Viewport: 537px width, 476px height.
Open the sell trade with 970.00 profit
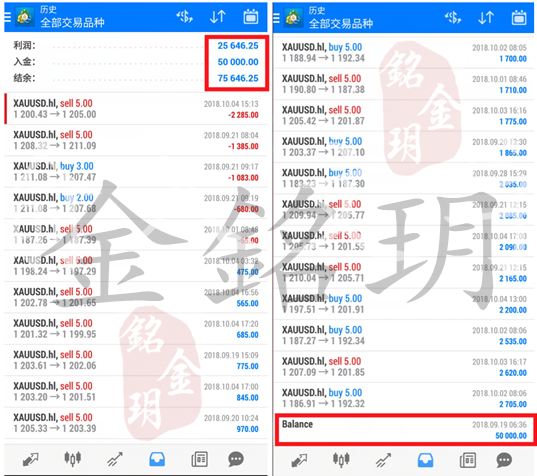pyautogui.click(x=136, y=423)
